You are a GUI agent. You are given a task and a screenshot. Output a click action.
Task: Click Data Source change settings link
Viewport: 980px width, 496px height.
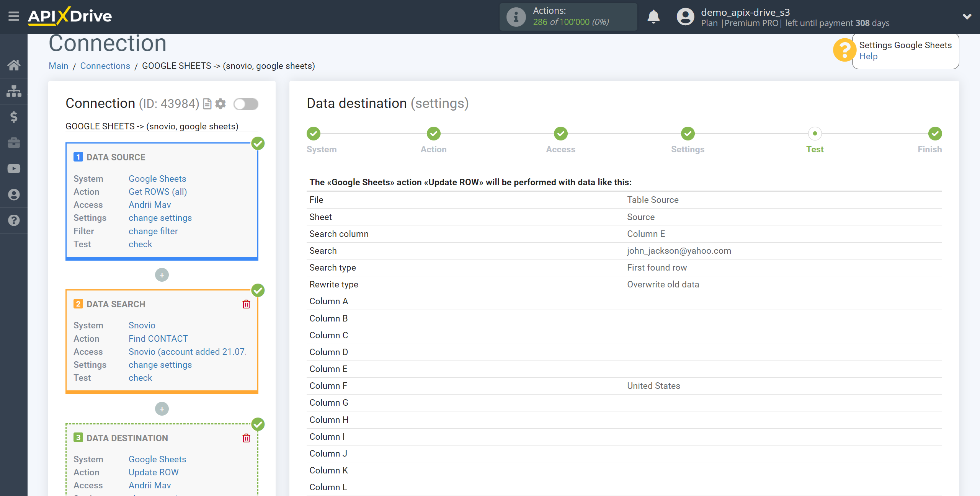pos(160,218)
